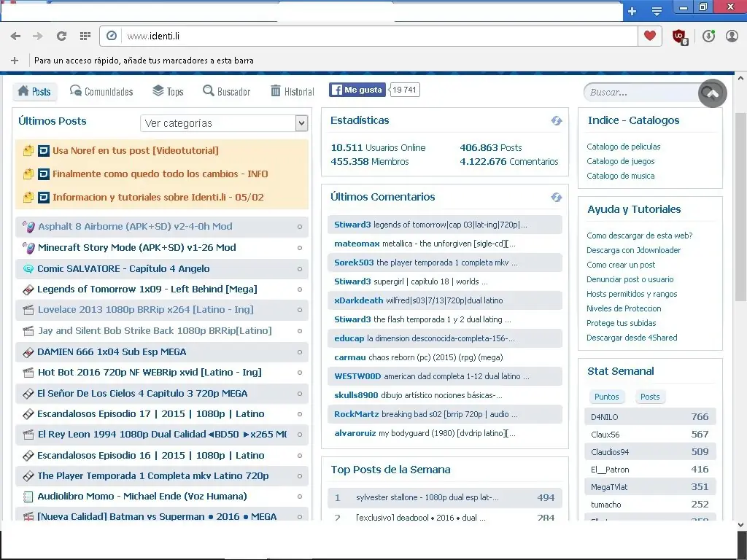747x560 pixels.
Task: Expand the Ver categorías dropdown
Action: click(224, 123)
